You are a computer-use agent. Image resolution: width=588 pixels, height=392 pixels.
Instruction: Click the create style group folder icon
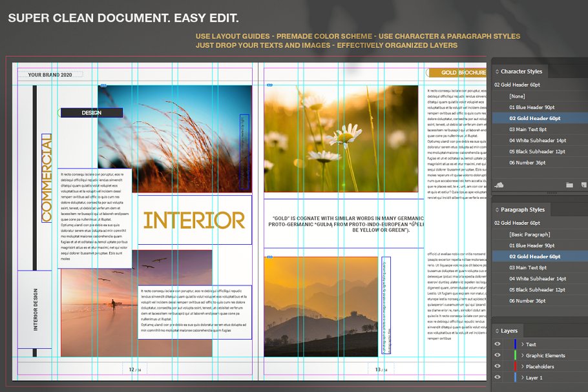[x=569, y=185]
